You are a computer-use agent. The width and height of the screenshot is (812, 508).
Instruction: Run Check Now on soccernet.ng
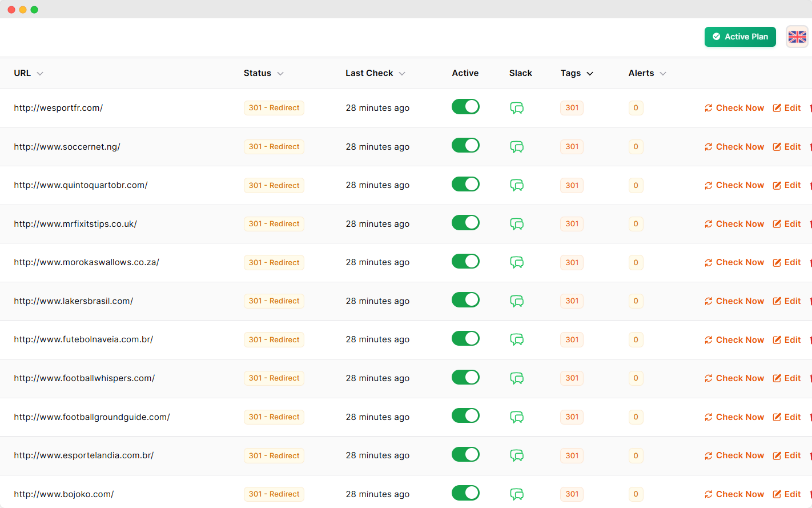point(734,147)
